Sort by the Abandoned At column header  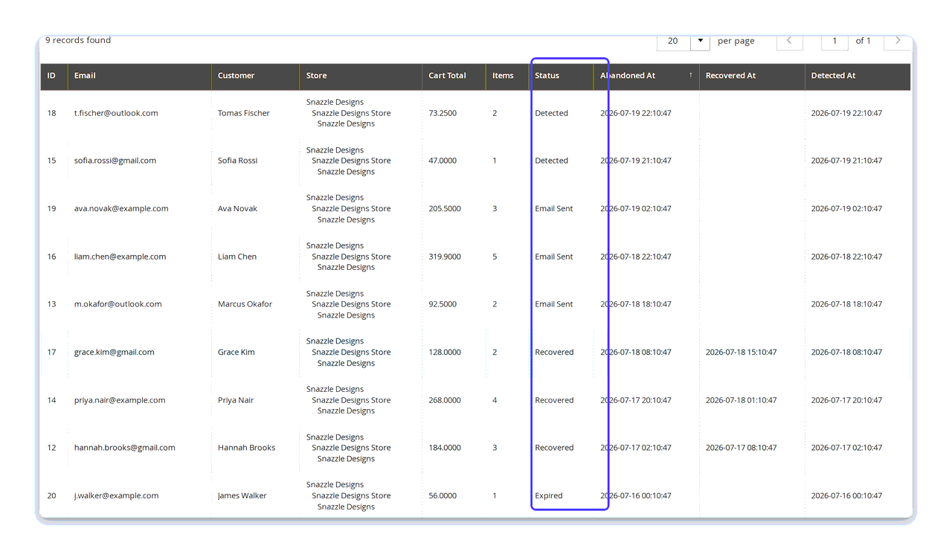coord(646,76)
